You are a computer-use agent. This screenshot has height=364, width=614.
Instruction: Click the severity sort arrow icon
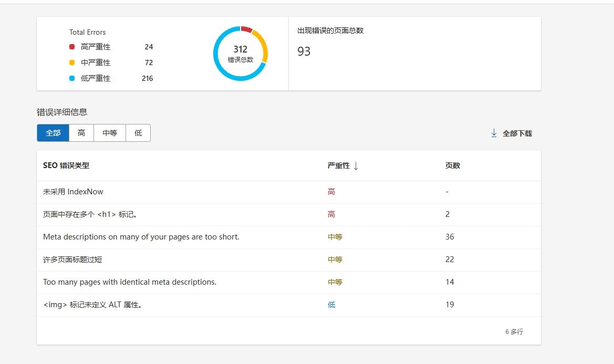[356, 166]
